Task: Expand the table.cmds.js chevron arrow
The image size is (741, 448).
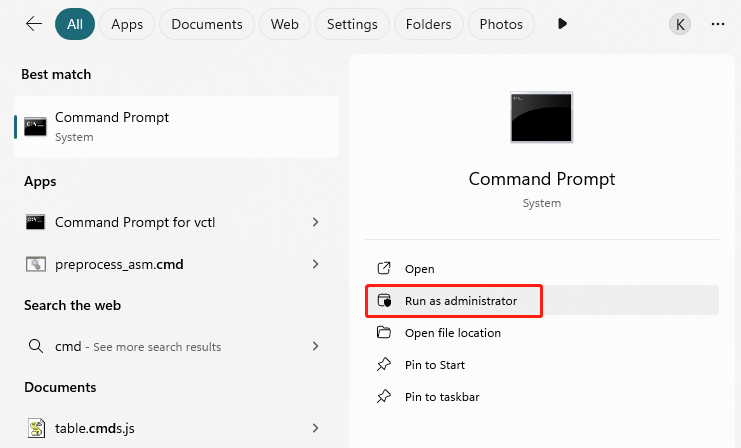Action: pyautogui.click(x=316, y=428)
